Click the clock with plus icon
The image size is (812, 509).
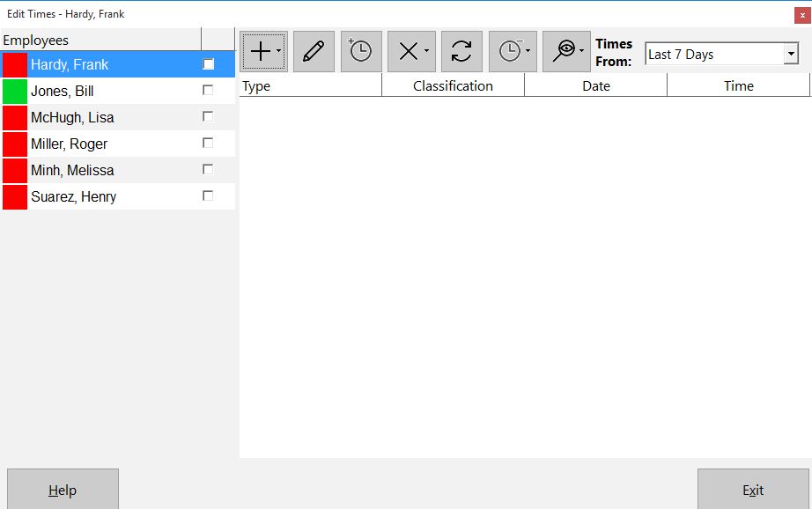361,51
